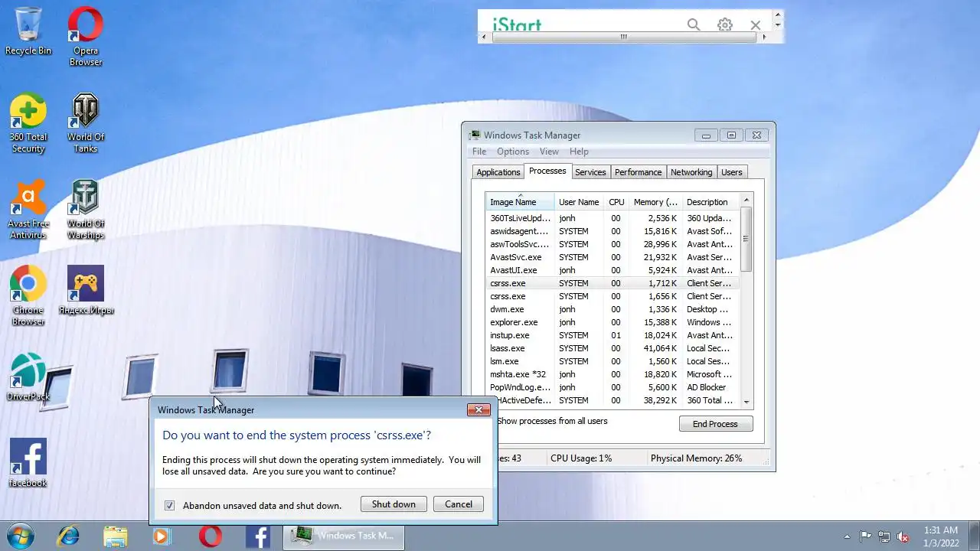Open the Action Center flag tray icon

pyautogui.click(x=866, y=536)
